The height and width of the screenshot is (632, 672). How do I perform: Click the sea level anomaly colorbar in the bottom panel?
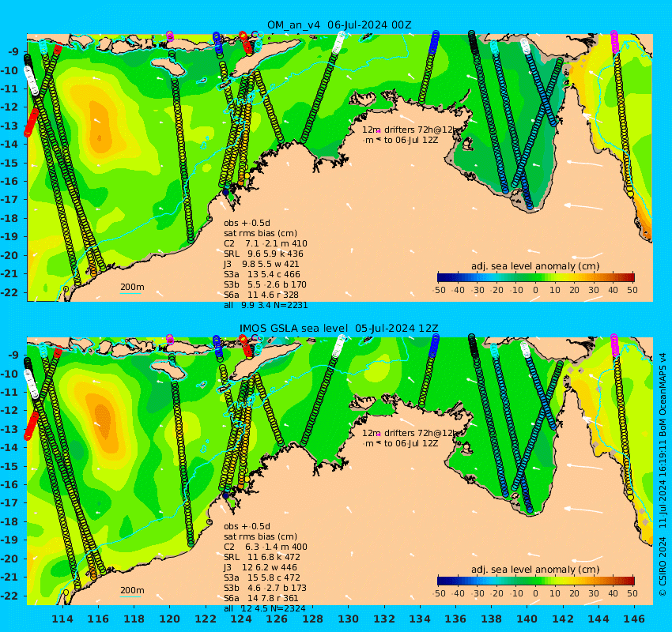pos(536,581)
